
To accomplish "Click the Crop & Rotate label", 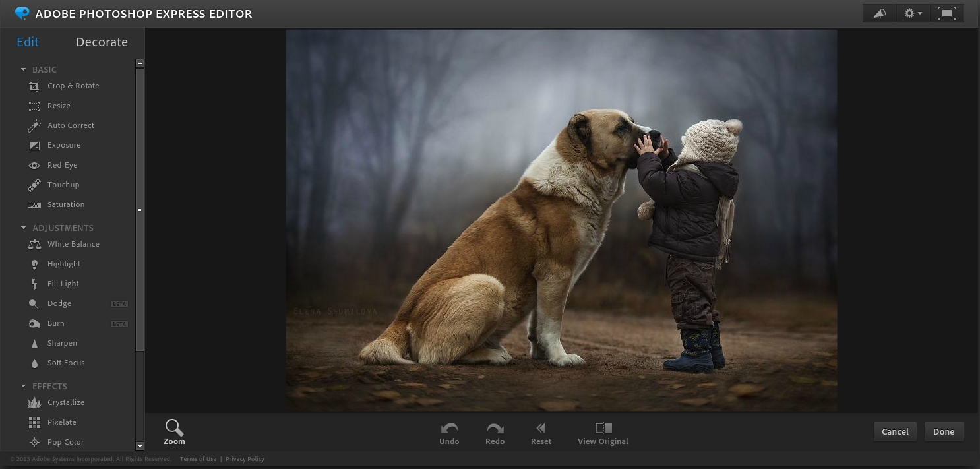I will tap(73, 86).
